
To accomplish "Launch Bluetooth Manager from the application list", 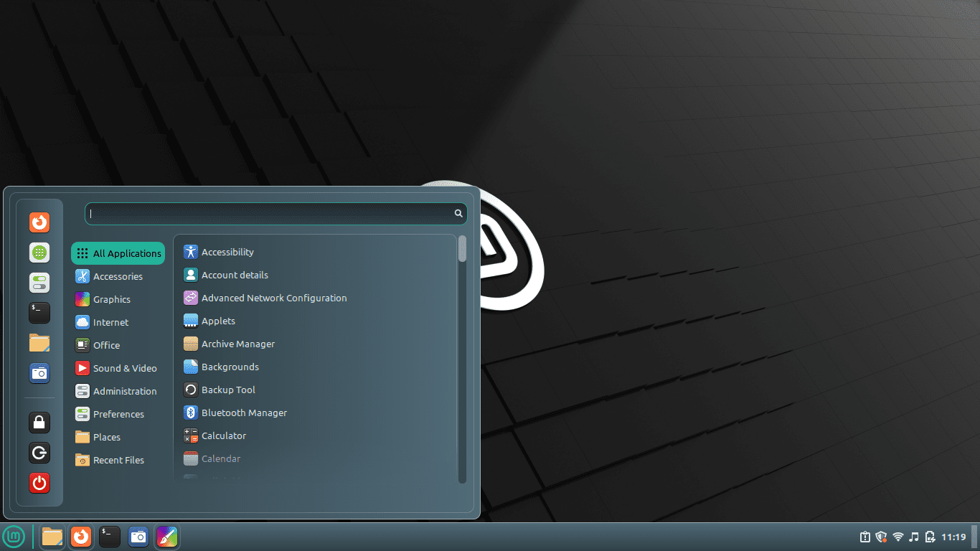I will pos(244,413).
